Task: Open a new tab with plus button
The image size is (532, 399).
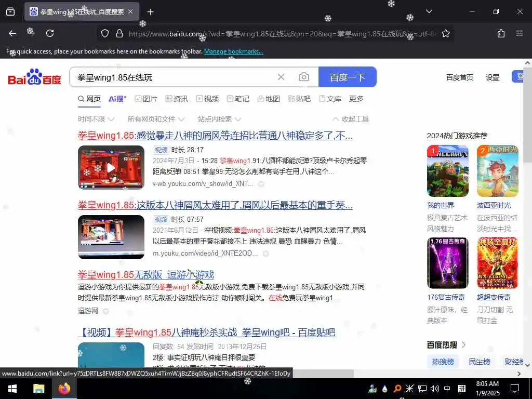Action: [150, 12]
